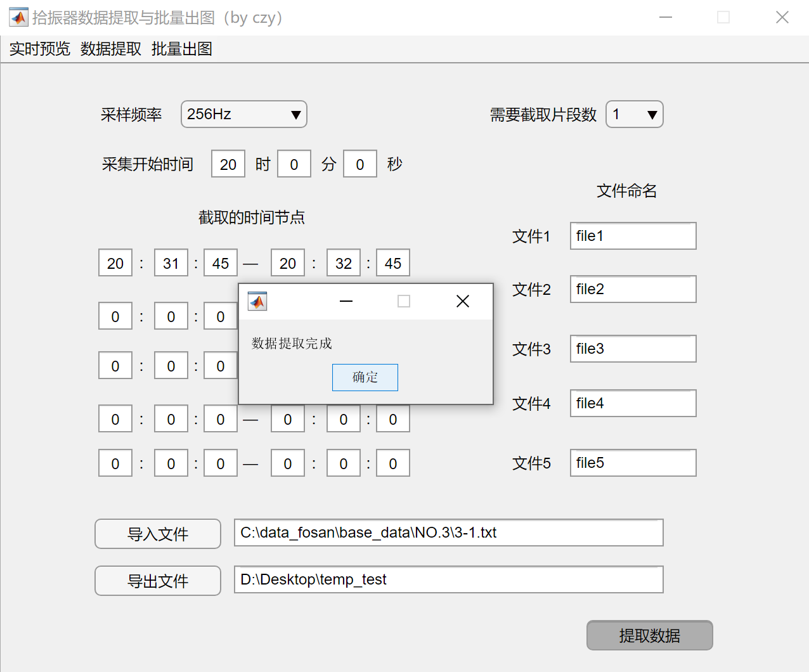Click the 导入文件 button

coord(157,534)
